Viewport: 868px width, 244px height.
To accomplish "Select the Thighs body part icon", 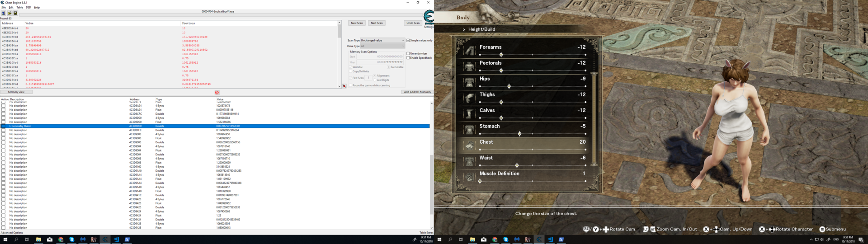I will coord(470,98).
